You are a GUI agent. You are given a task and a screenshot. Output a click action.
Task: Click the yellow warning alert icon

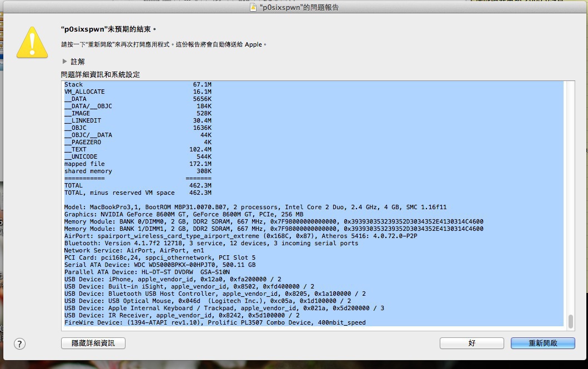[32, 42]
